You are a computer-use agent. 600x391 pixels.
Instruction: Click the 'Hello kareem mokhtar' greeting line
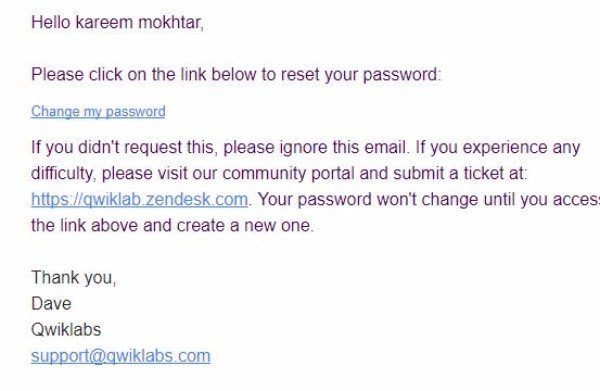coord(117,22)
